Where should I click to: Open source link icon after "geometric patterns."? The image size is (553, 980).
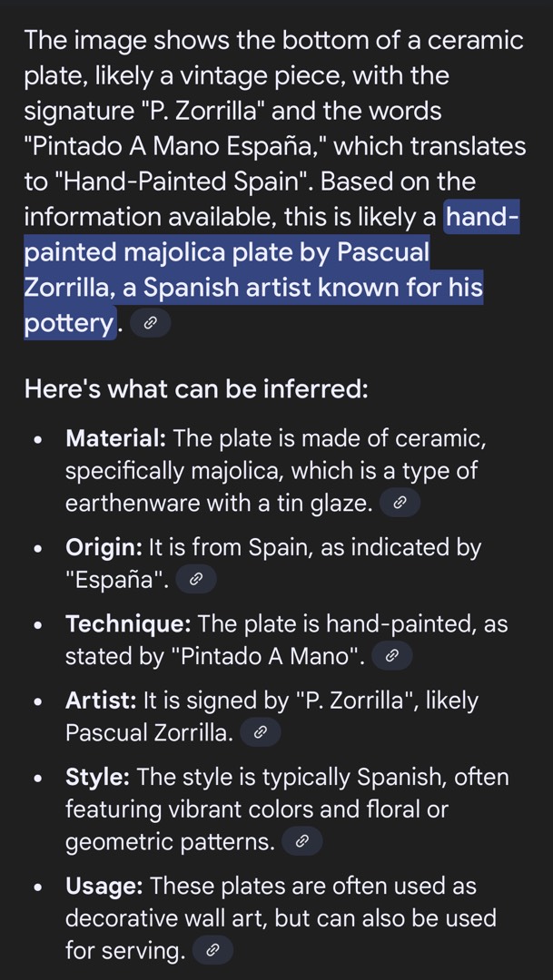(302, 842)
